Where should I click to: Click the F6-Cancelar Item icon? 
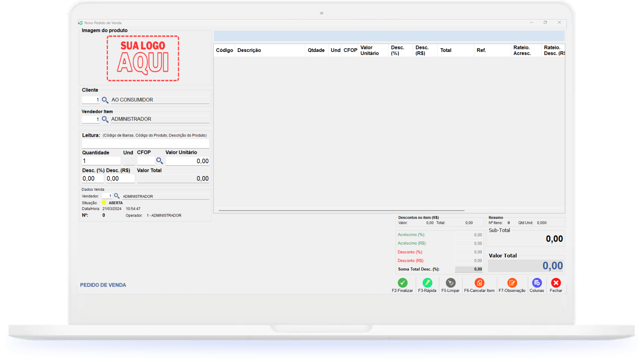(x=479, y=283)
